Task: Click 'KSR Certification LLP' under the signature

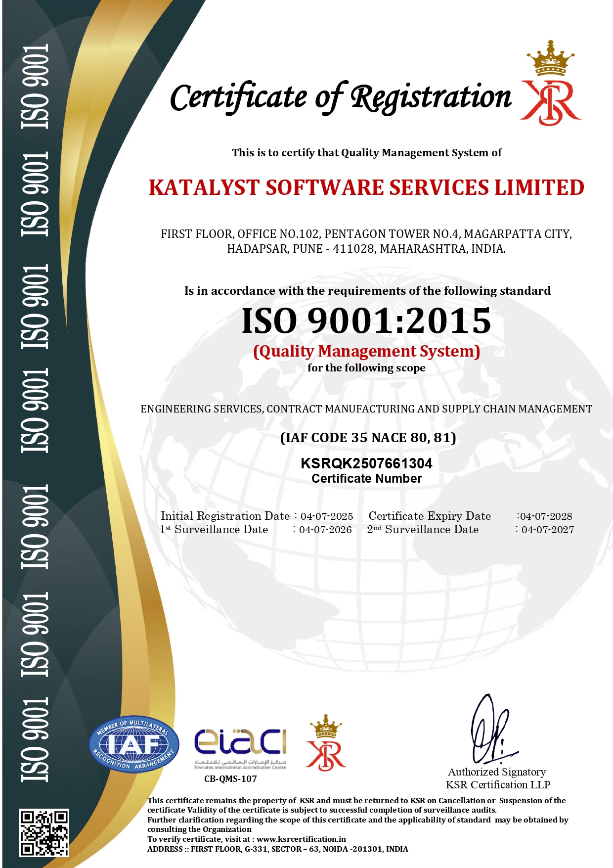Action: coord(498,785)
